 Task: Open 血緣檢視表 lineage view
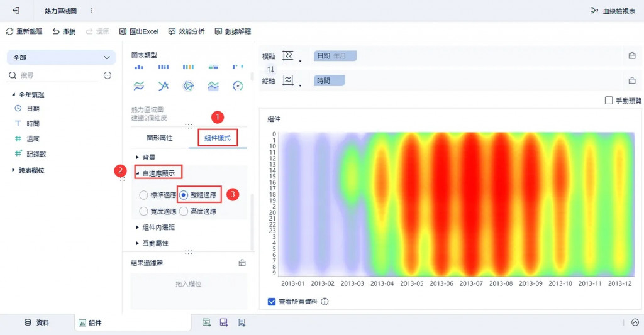coord(613,11)
